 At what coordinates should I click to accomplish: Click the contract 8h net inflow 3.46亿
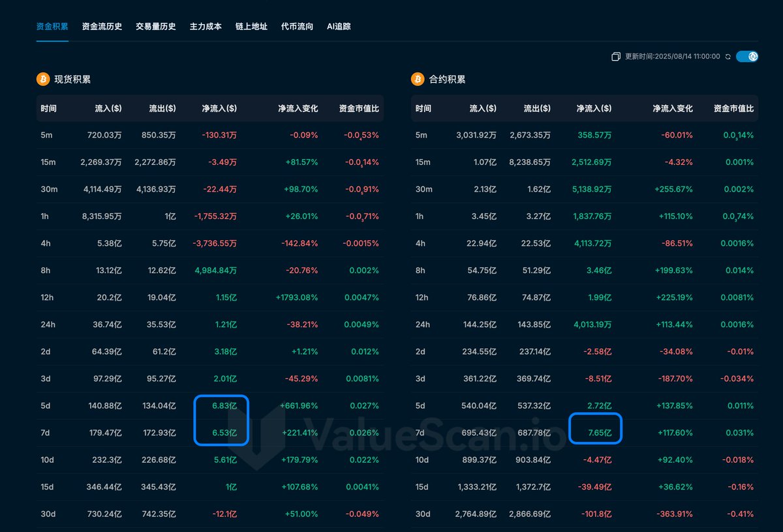pos(600,270)
